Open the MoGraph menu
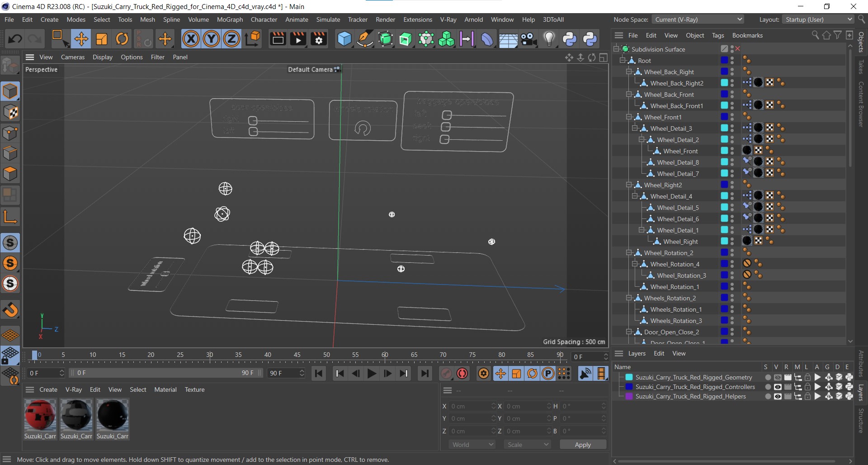Image resolution: width=868 pixels, height=465 pixels. (230, 19)
